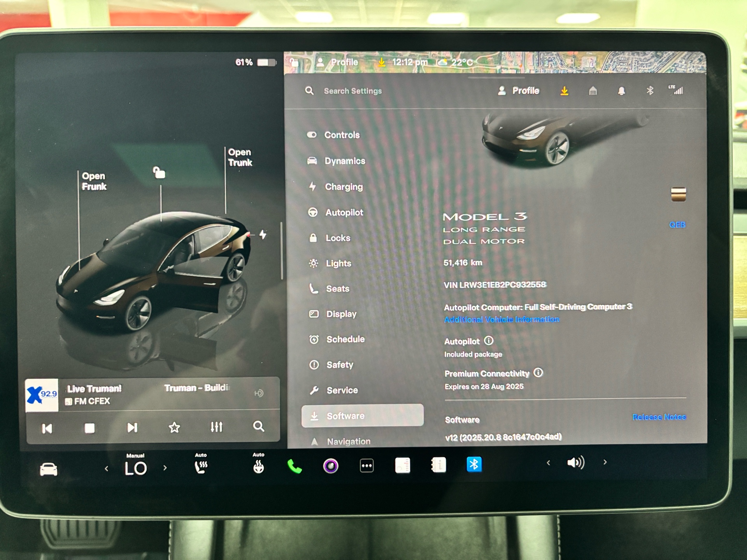This screenshot has width=747, height=560.
Task: Tap the search magnifier in settings
Action: [x=309, y=91]
